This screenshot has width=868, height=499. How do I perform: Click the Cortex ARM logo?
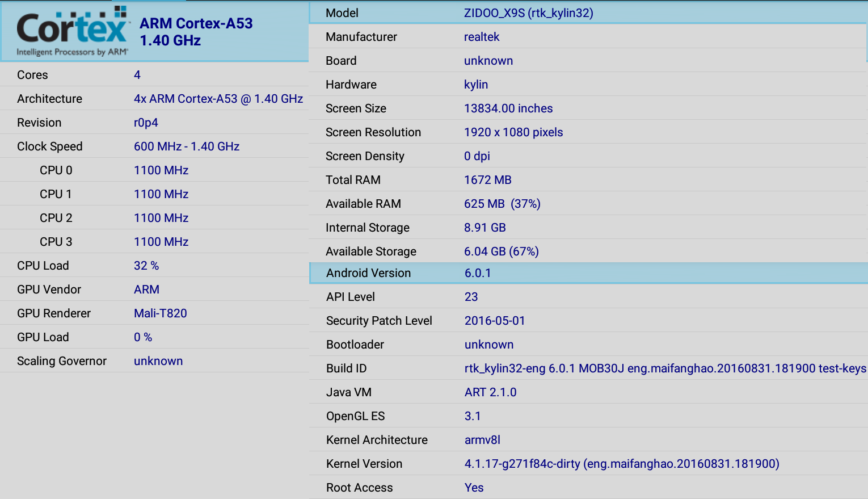(72, 31)
